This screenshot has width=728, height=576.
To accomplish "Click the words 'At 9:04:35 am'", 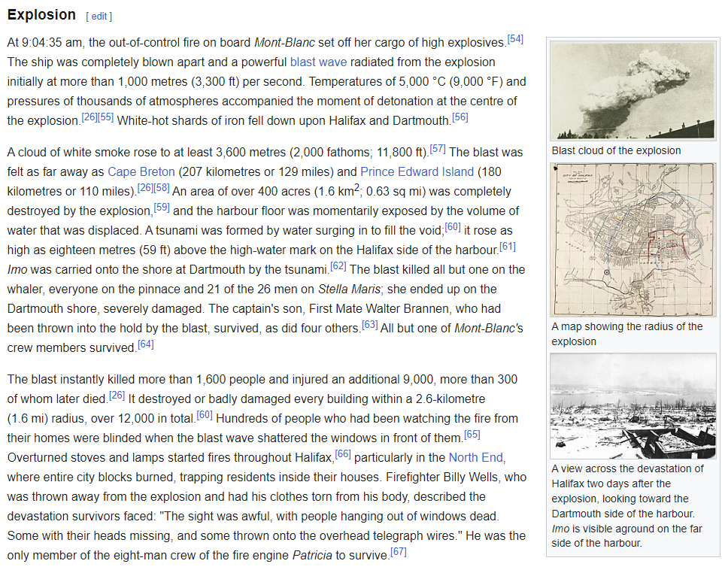I will point(44,43).
